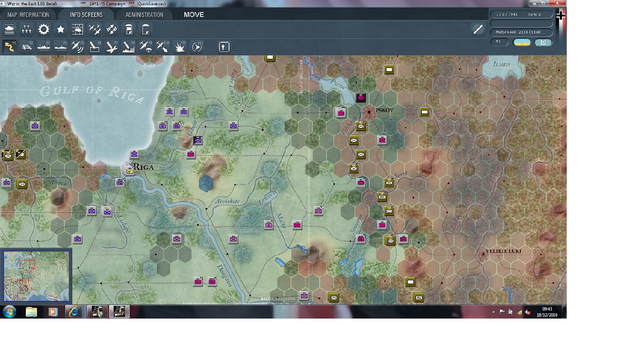
Task: Open the Windows Start menu
Action: (x=9, y=312)
